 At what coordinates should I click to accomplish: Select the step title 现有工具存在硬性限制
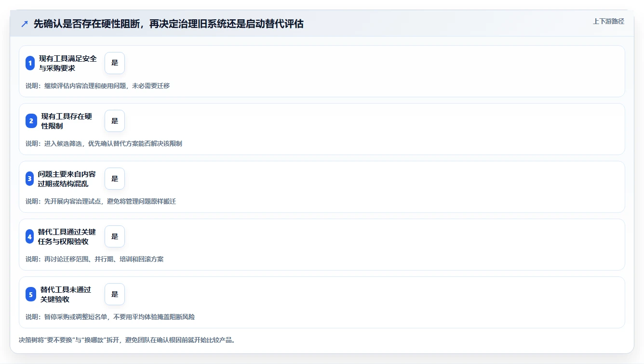click(67, 121)
